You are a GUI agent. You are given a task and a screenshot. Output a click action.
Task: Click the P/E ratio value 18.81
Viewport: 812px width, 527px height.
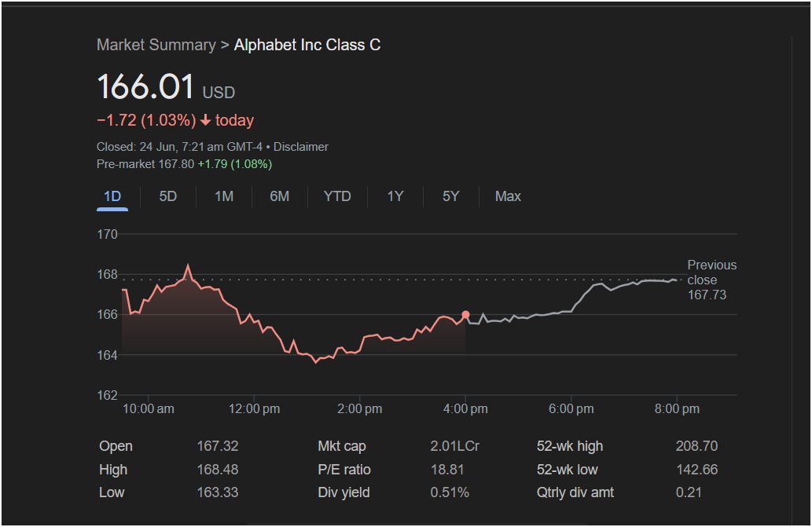tap(447, 470)
